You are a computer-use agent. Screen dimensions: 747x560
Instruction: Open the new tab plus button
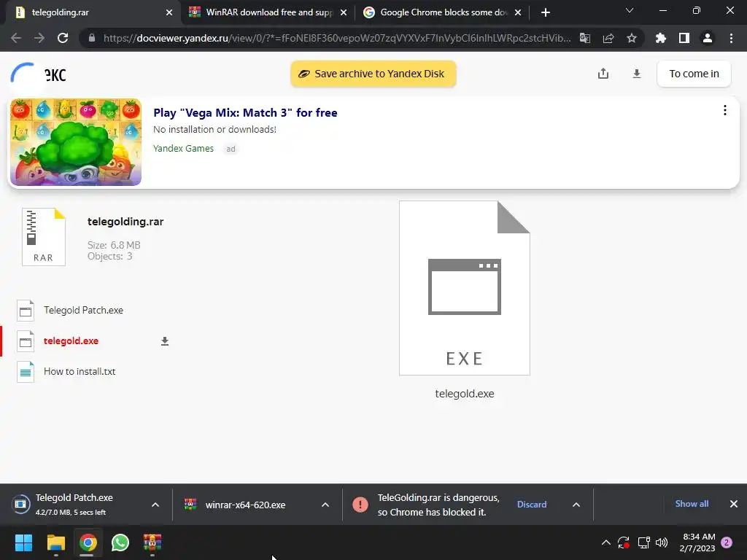pos(546,12)
